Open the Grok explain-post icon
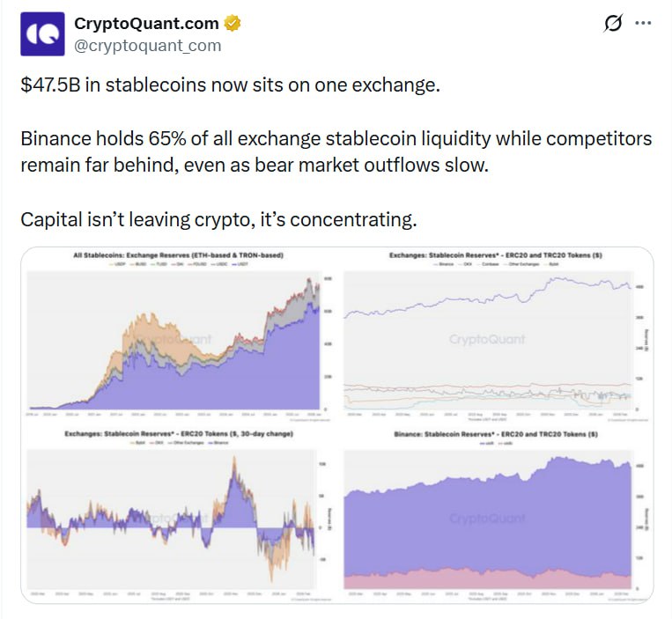672x619 pixels. point(612,25)
